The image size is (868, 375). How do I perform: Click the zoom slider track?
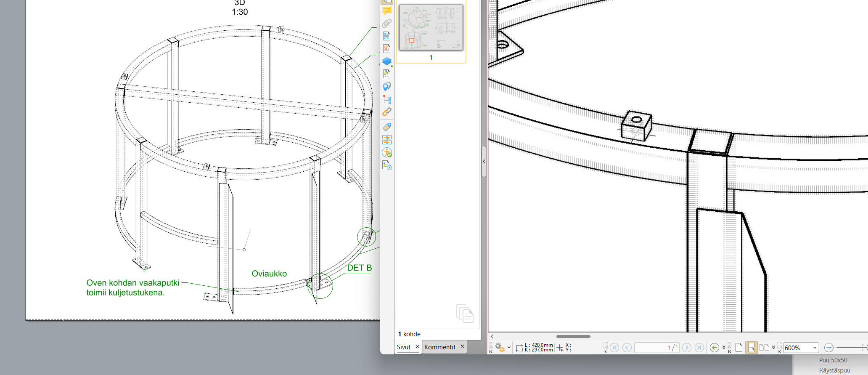(x=851, y=348)
